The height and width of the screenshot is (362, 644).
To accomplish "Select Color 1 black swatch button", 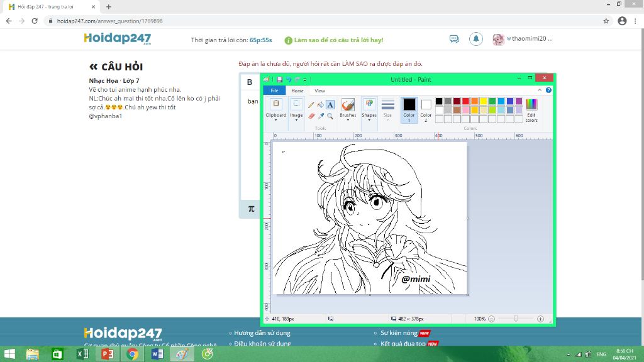I will (409, 109).
